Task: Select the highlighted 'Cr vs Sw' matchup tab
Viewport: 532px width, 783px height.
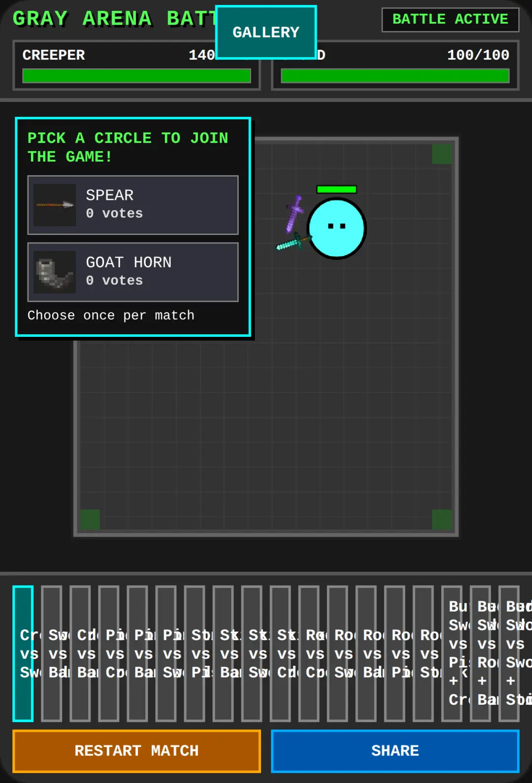Action: [23, 653]
